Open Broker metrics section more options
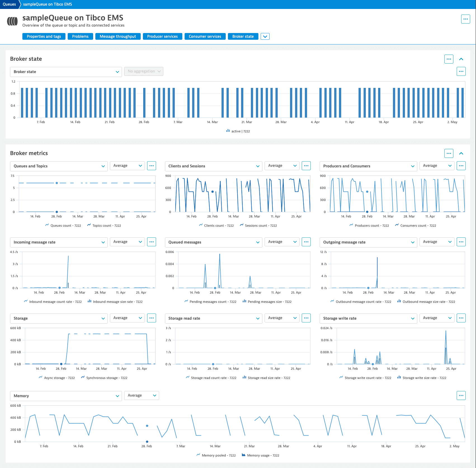 click(x=449, y=153)
